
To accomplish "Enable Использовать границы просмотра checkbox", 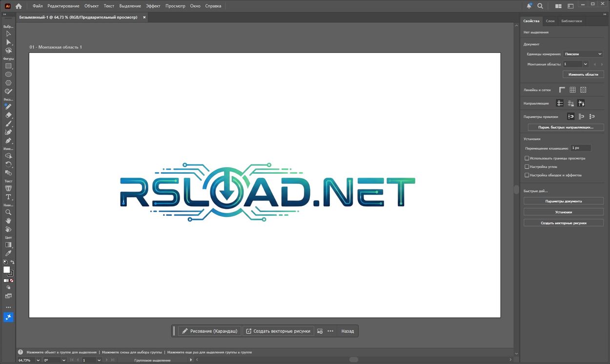I will [x=527, y=158].
